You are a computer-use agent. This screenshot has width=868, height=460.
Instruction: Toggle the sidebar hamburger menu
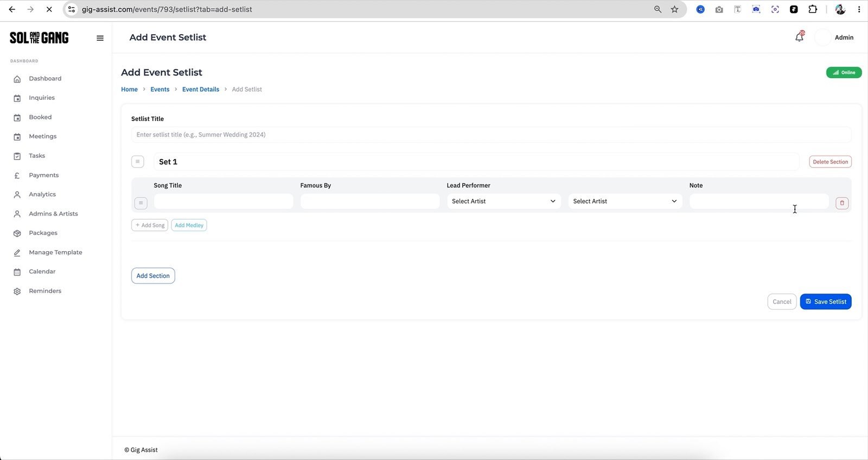pos(100,38)
